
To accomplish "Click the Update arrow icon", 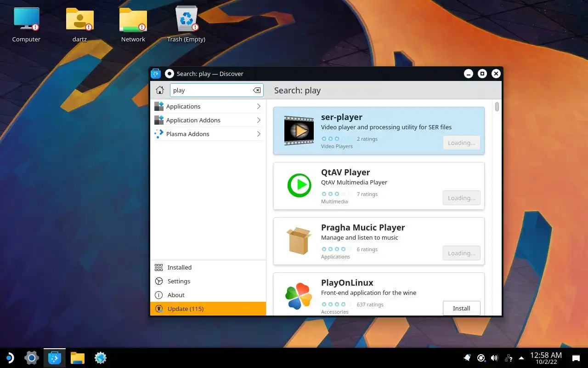I will (158, 309).
